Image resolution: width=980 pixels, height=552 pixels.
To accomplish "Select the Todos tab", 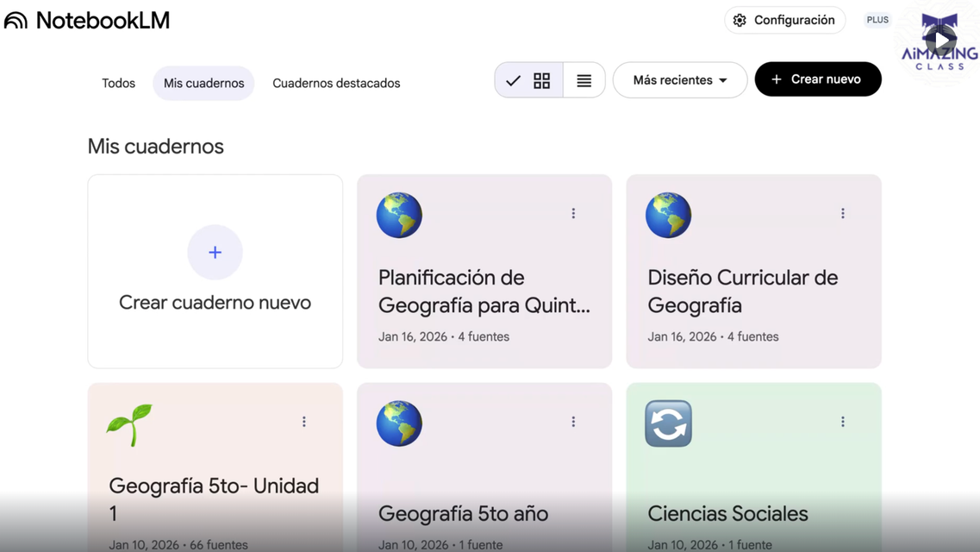I will (x=118, y=84).
